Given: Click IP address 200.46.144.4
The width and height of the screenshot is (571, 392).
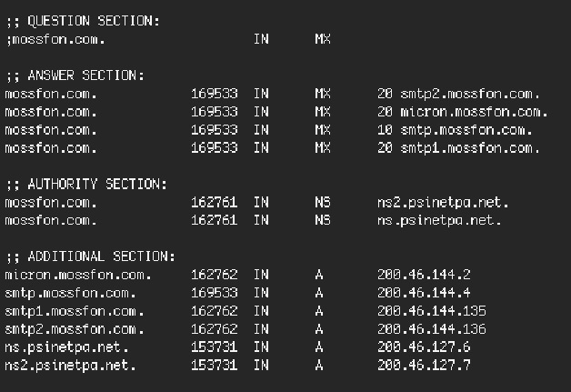Looking at the screenshot, I should pos(424,293).
